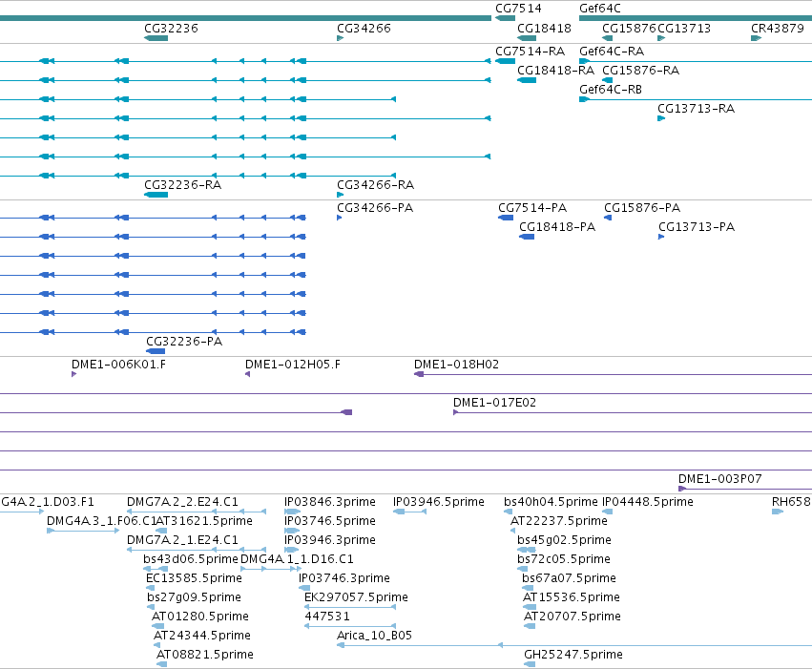Image resolution: width=812 pixels, height=669 pixels.
Task: Click the AT31621.5prime EST label
Action: [204, 521]
